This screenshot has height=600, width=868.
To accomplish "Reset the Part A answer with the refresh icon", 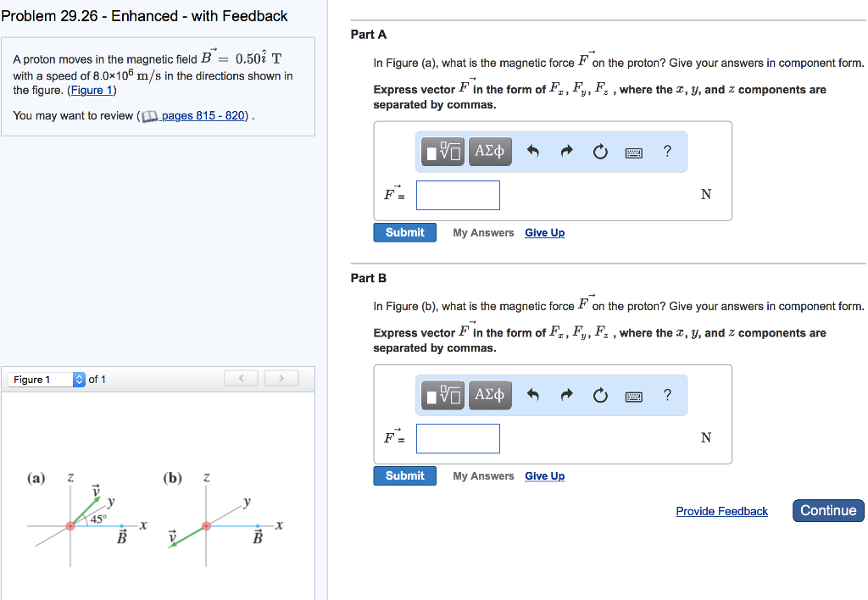I will click(x=601, y=151).
